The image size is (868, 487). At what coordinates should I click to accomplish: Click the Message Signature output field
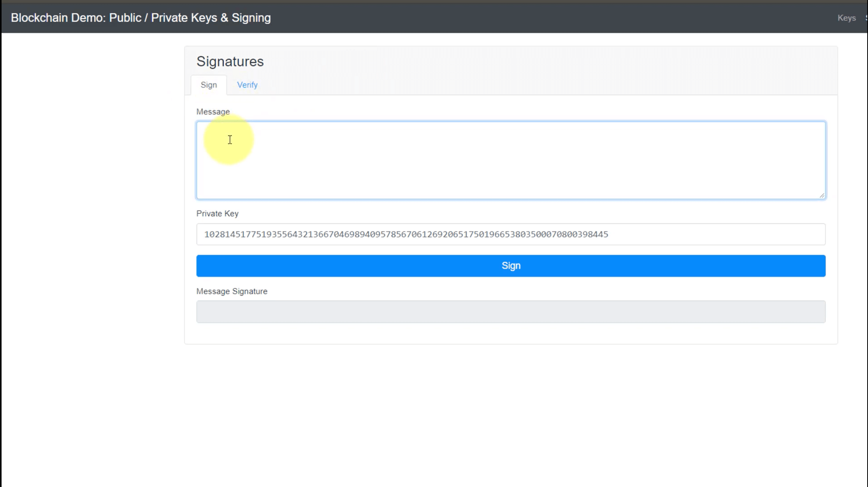coord(511,312)
